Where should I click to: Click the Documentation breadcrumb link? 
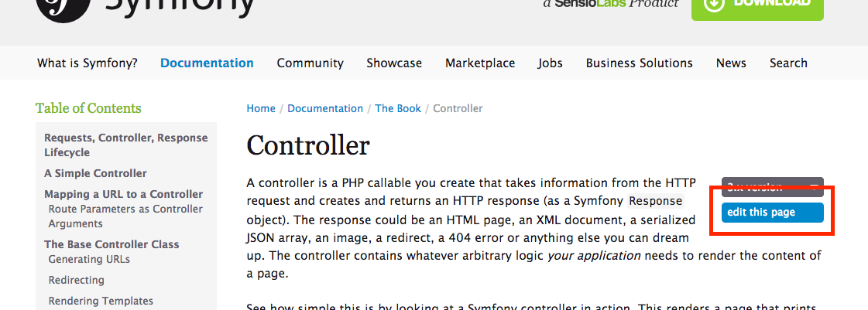[325, 109]
